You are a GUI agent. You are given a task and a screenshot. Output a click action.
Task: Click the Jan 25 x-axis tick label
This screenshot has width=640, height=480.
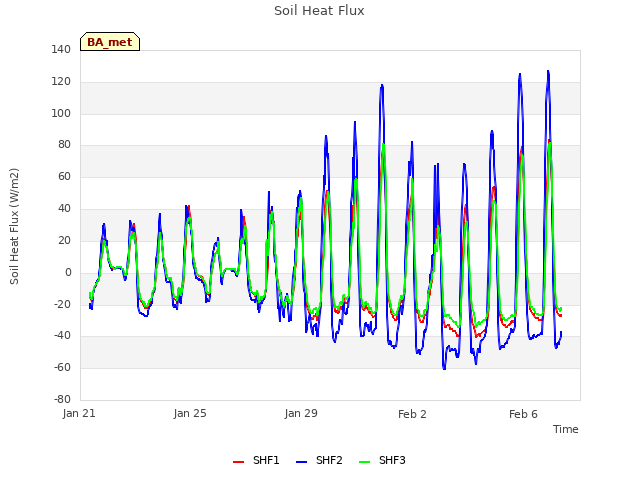tap(190, 413)
